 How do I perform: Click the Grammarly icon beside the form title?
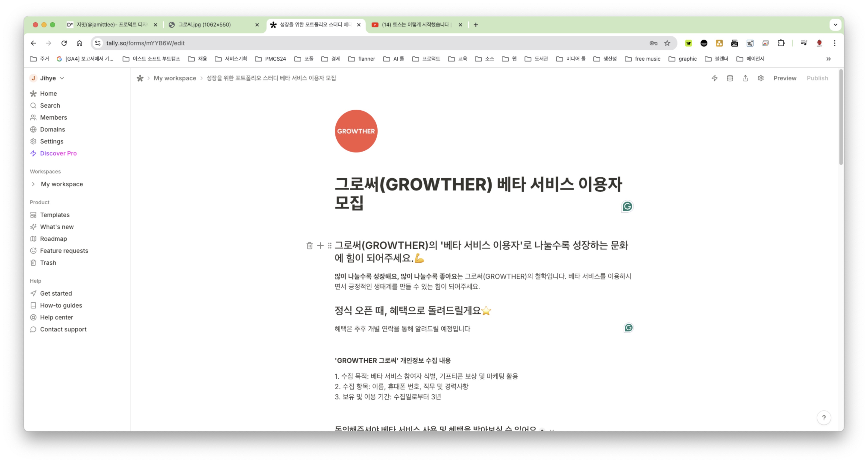coord(627,206)
